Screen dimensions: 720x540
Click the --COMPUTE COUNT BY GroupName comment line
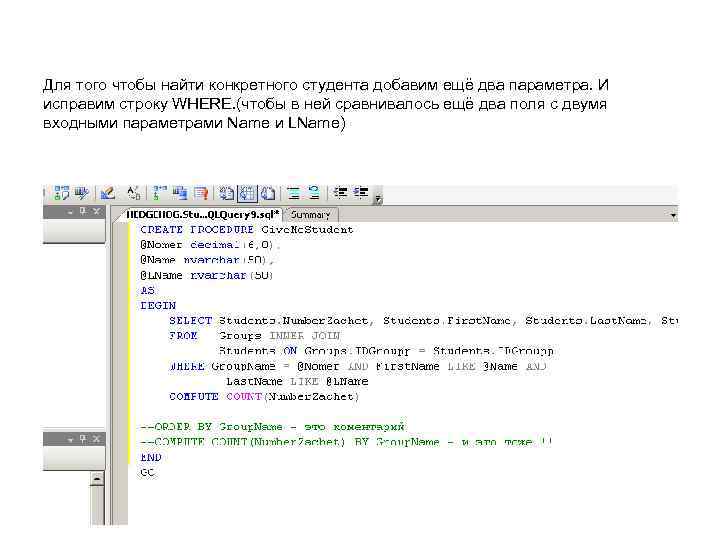tap(346, 442)
